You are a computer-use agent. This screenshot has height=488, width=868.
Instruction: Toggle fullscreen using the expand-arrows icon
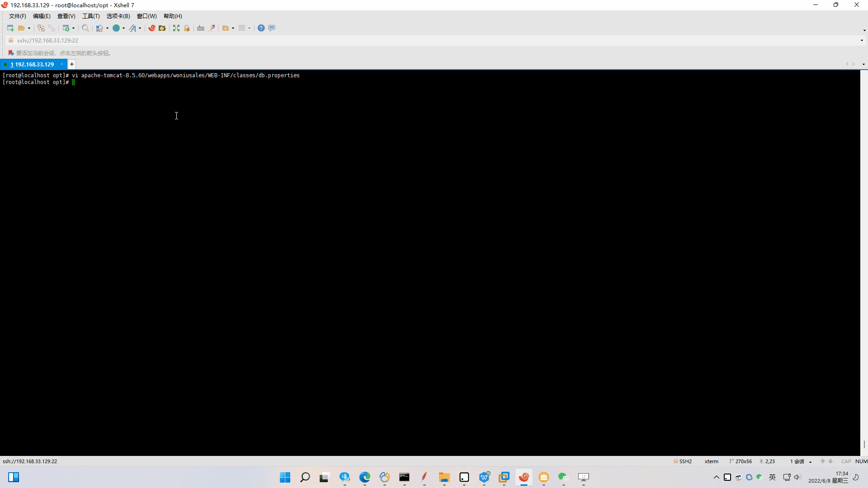pos(176,28)
